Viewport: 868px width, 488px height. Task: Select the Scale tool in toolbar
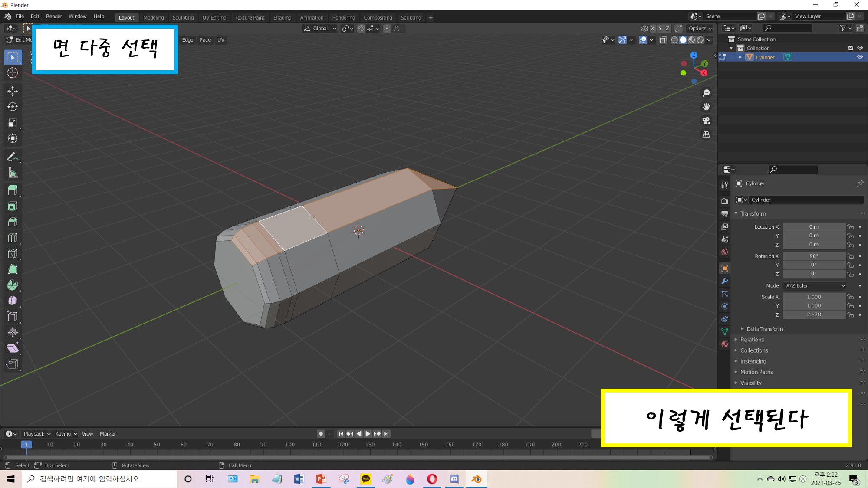(13, 123)
